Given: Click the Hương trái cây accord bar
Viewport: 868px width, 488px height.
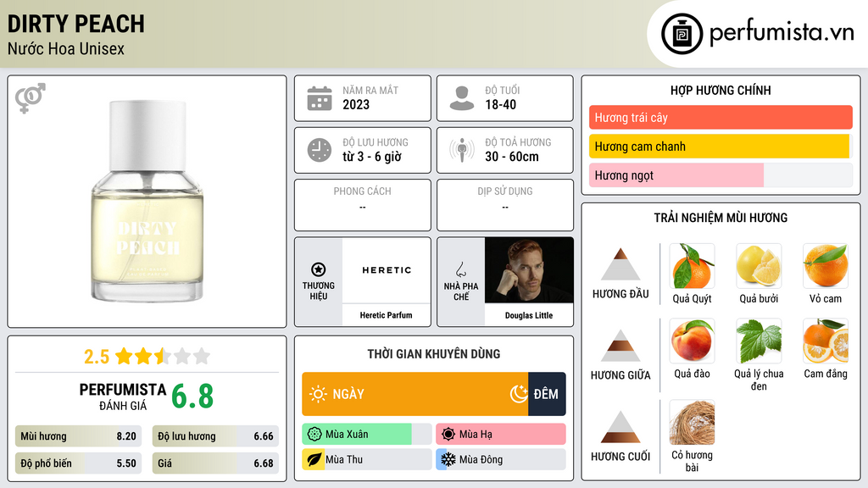Looking at the screenshot, I should [x=721, y=117].
